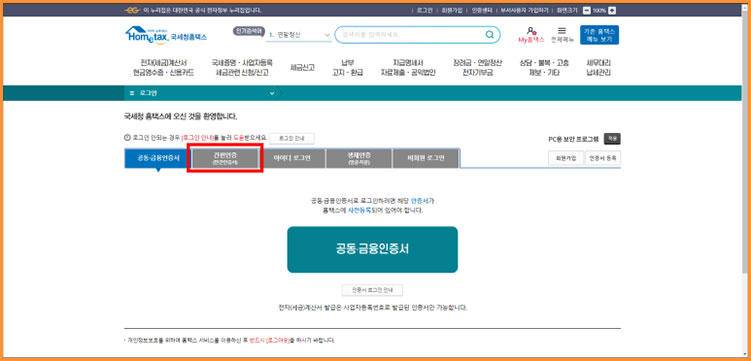Open the 세금신고 menu
The width and height of the screenshot is (751, 361).
click(x=302, y=68)
